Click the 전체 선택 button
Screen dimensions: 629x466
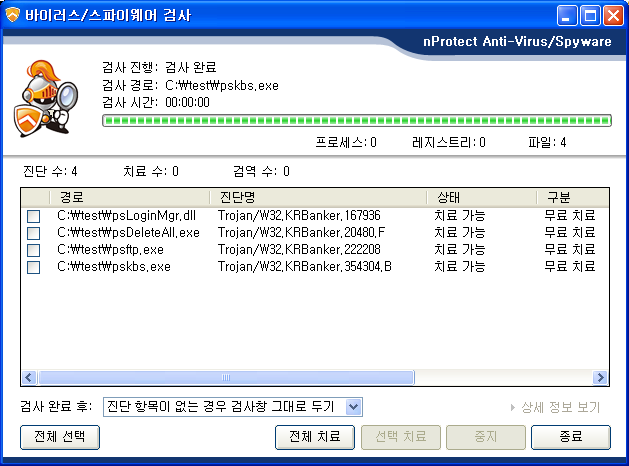(60, 437)
